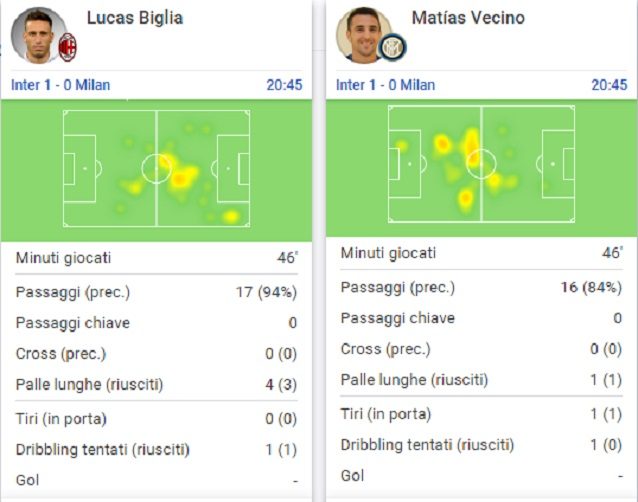
Task: Click the 20:45 kickoff time in Vecino card
Action: point(609,85)
